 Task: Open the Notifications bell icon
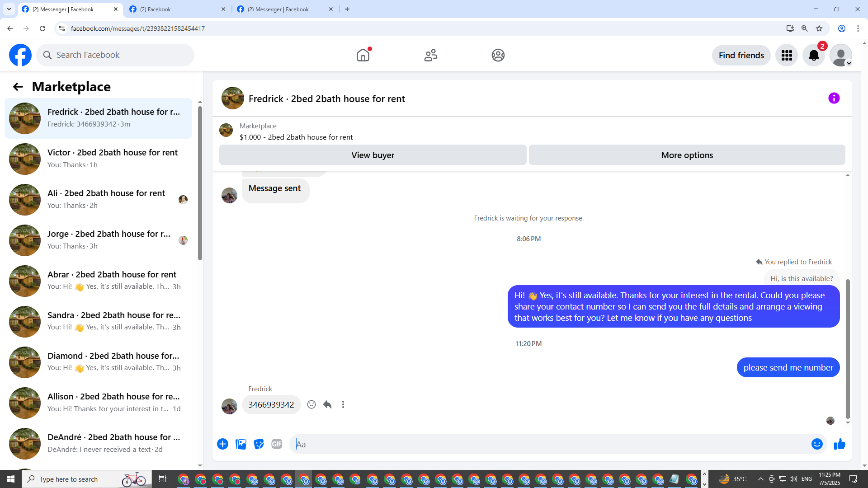pyautogui.click(x=813, y=55)
